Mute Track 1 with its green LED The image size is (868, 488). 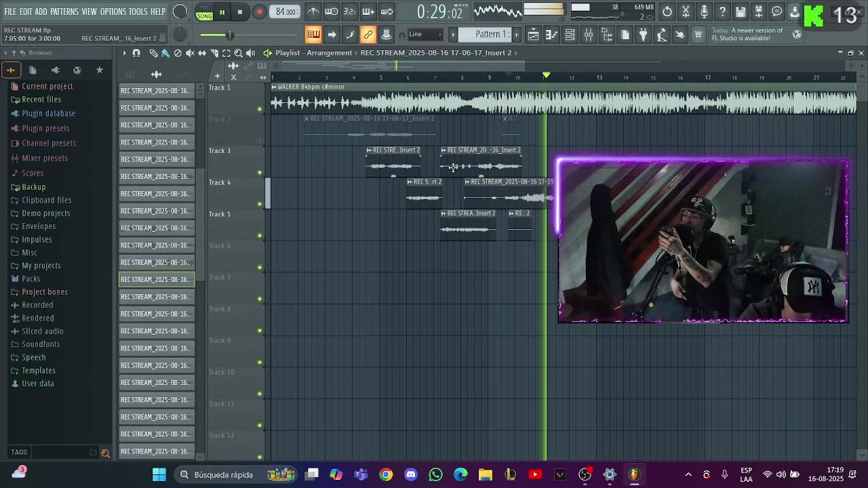[x=260, y=109]
